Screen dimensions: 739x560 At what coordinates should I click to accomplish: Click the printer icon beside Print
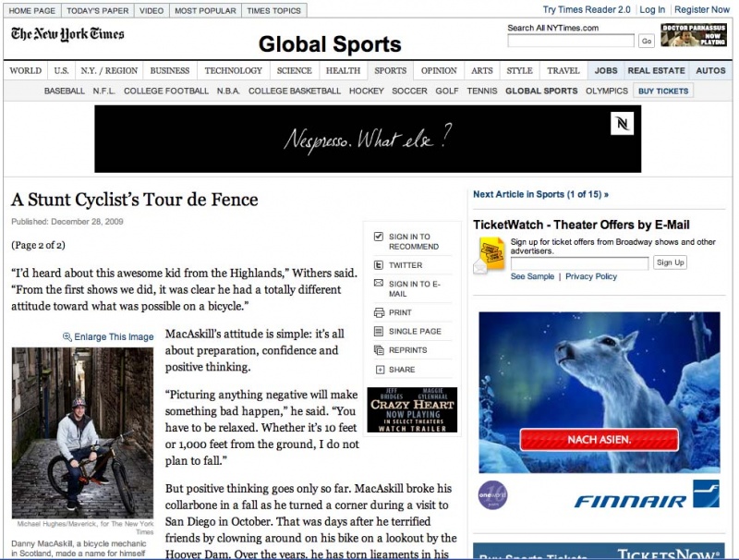click(x=379, y=312)
